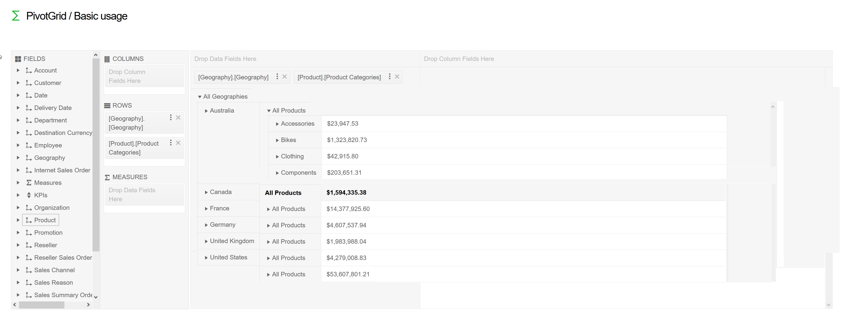Remove Geography chip in grid header
Viewport: 868px width, 334px height.
pyautogui.click(x=284, y=77)
